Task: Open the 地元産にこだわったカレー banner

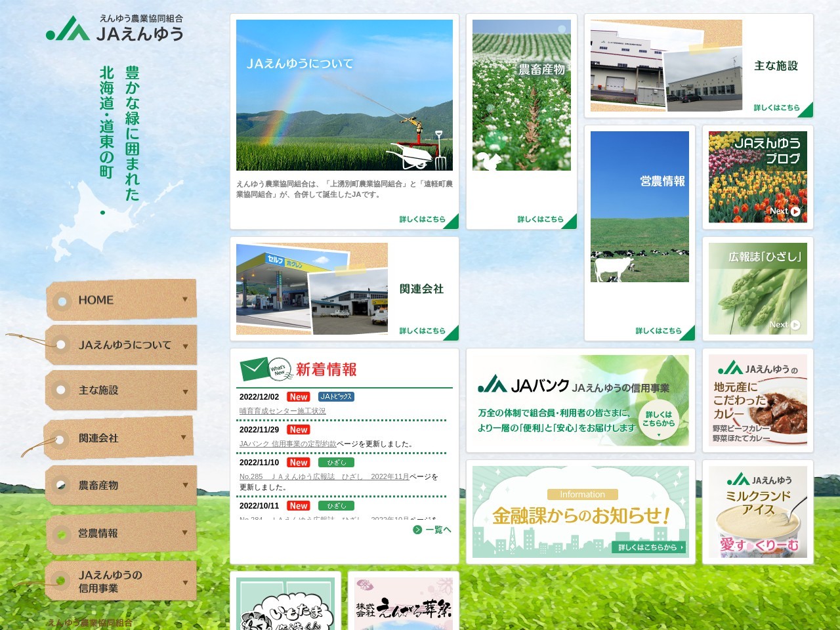Action: 758,400
